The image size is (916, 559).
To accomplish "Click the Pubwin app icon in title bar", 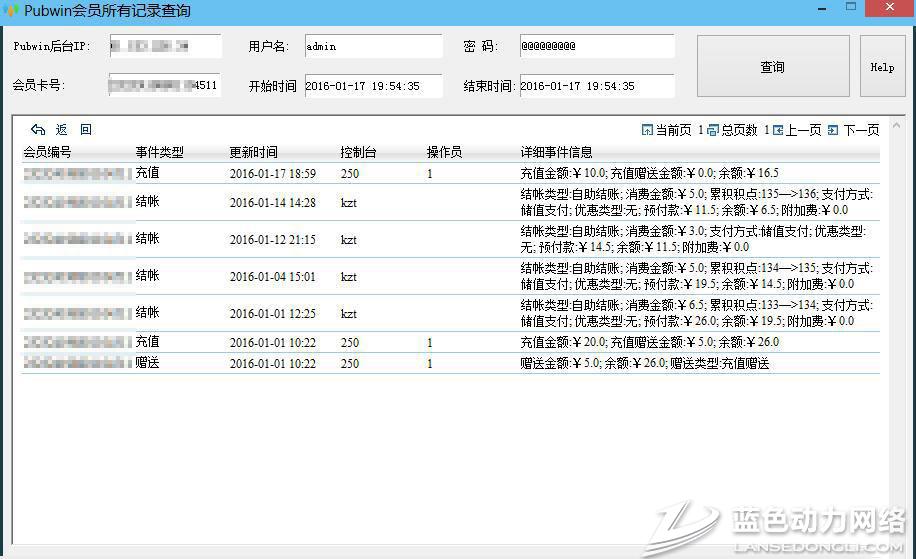I will [x=12, y=11].
